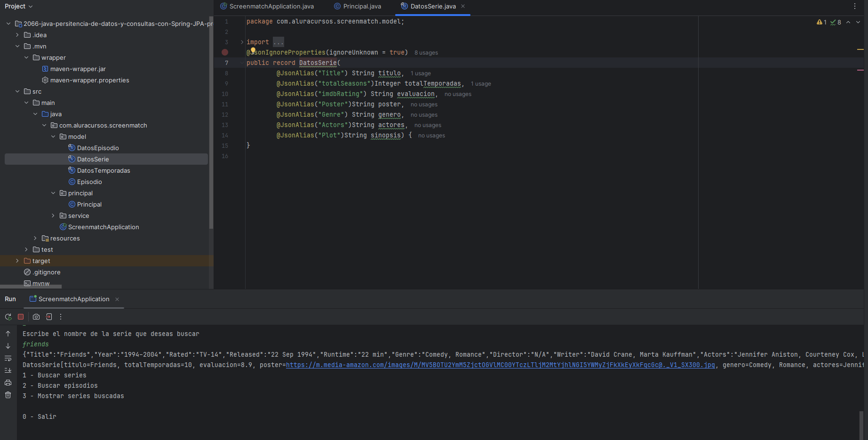The width and height of the screenshot is (868, 440).
Task: Open the Project view dropdown
Action: click(x=19, y=6)
